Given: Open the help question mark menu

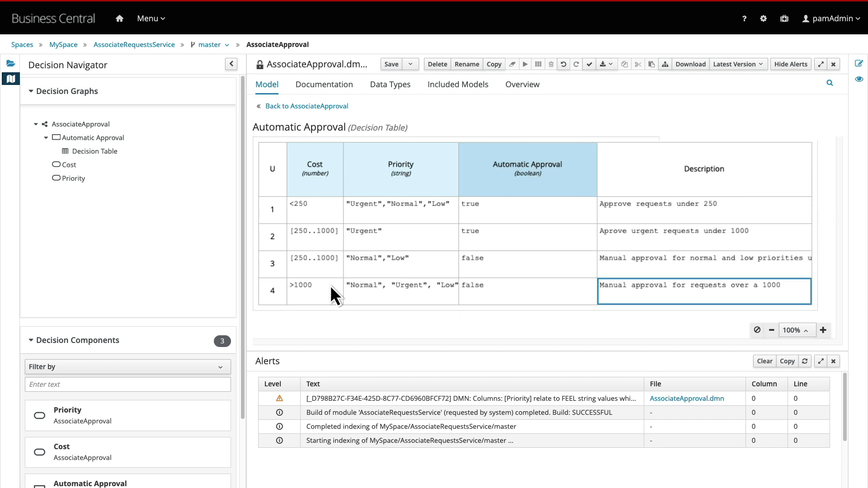Looking at the screenshot, I should coord(744,19).
